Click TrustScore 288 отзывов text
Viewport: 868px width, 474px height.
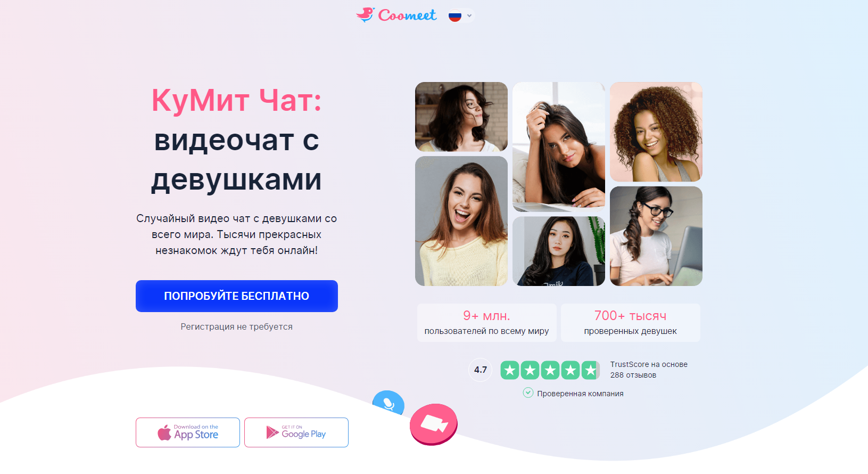coord(649,370)
